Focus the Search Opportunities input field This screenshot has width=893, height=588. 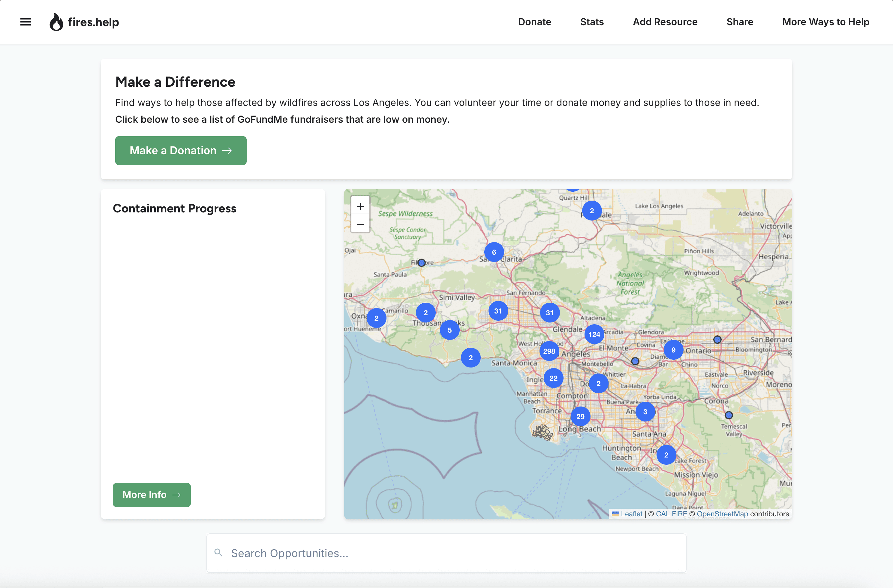[x=446, y=553]
